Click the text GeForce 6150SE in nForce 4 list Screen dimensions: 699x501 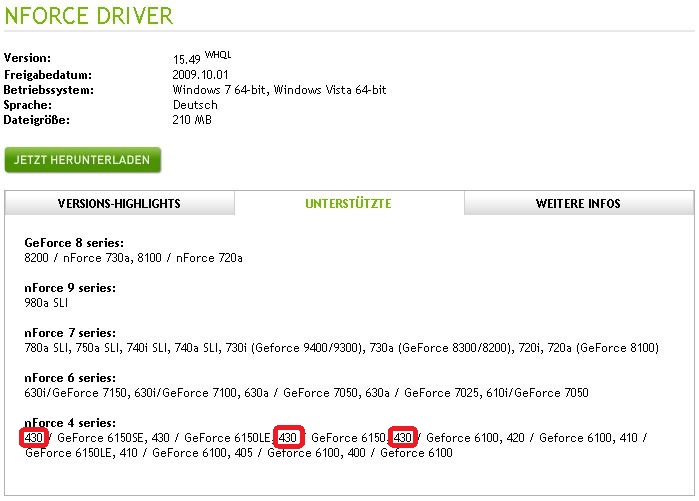(100, 438)
